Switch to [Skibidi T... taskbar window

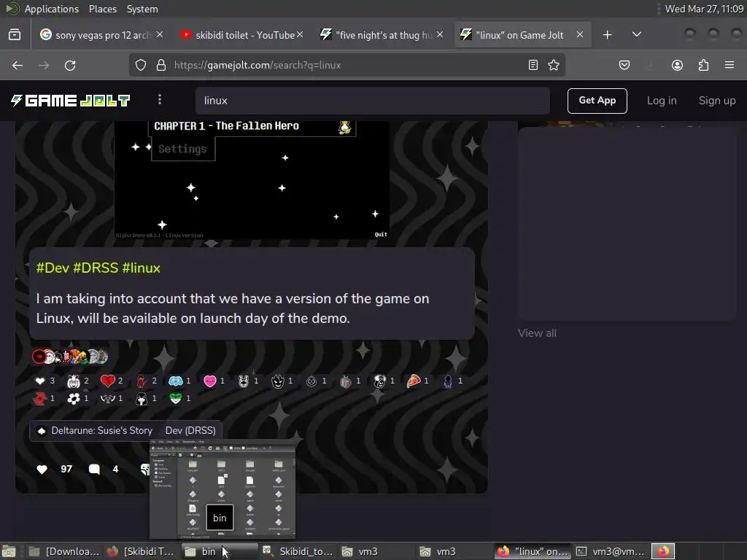141,551
